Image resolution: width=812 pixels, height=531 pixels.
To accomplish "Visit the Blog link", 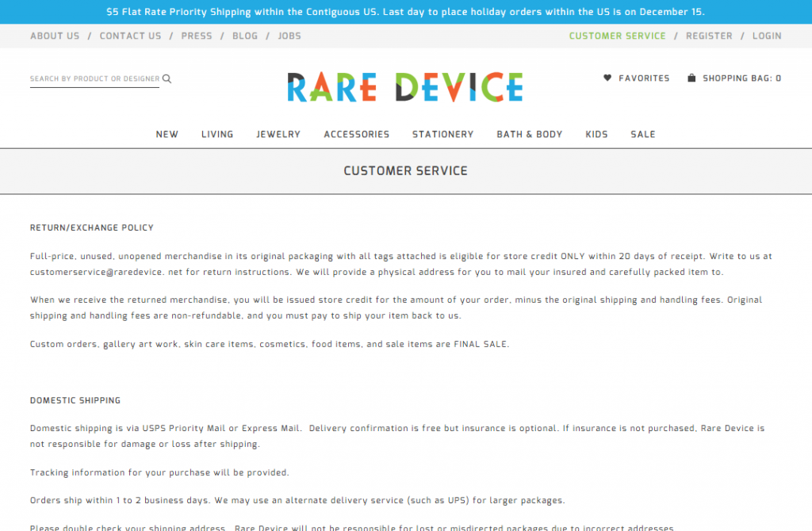I will [x=245, y=36].
